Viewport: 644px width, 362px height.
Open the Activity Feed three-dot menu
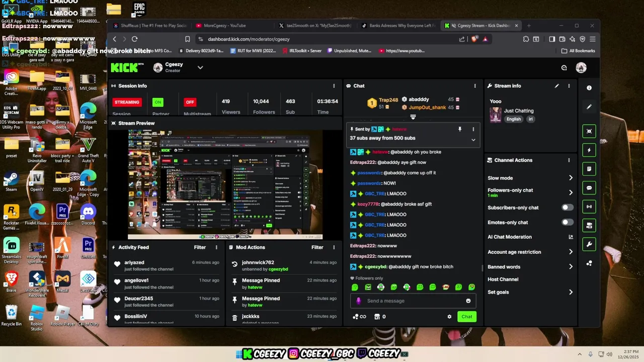point(217,247)
